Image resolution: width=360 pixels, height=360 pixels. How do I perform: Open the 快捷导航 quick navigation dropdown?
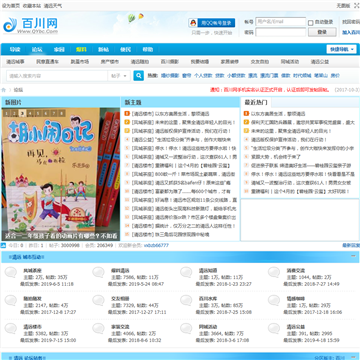(341, 49)
